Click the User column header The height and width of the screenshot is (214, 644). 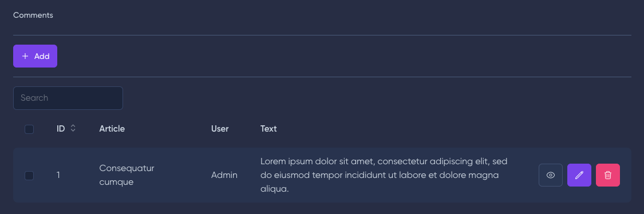(x=220, y=129)
